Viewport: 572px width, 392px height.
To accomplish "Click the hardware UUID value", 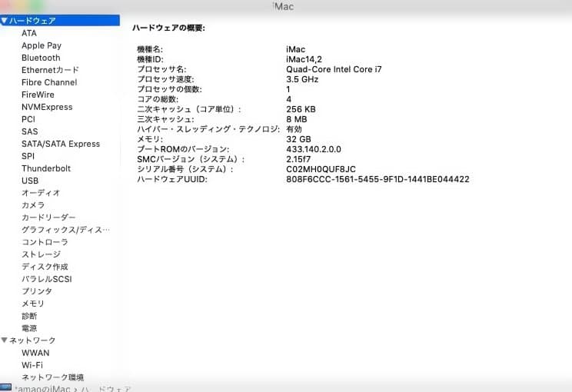I will (377, 179).
